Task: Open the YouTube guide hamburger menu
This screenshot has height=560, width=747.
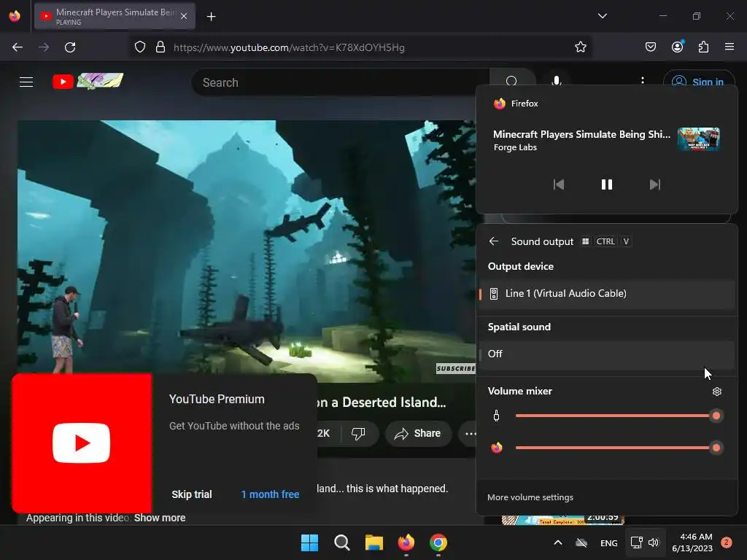Action: [x=26, y=82]
